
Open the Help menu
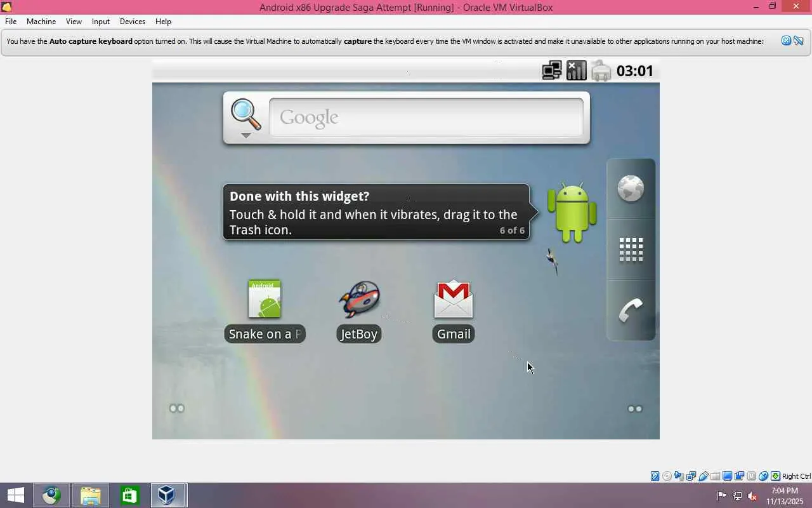click(x=163, y=21)
